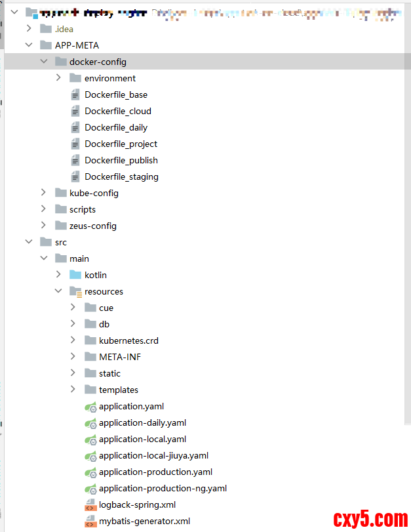Select the Dockerfile_cloud file
Viewport: 411px width, 532px height.
point(117,112)
